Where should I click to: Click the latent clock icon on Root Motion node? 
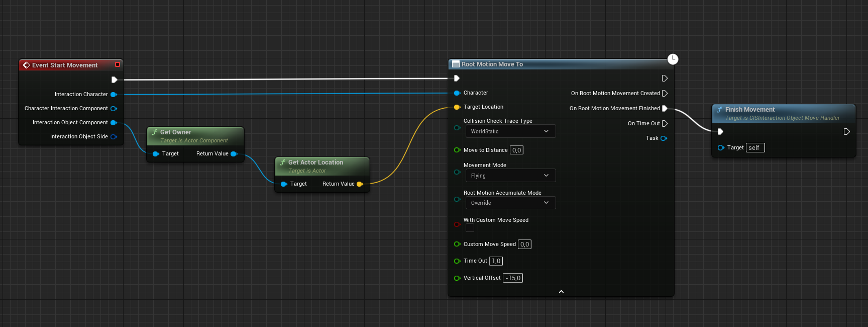[673, 59]
